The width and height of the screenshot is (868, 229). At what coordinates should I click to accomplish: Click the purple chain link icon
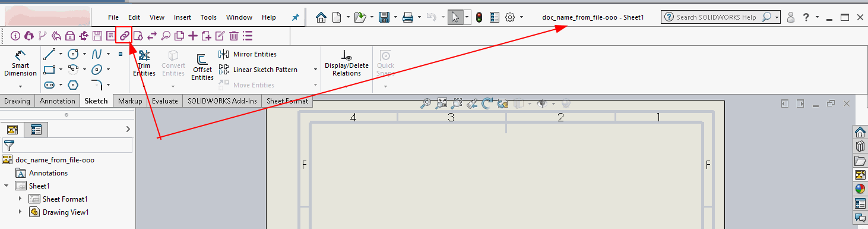coord(124,36)
